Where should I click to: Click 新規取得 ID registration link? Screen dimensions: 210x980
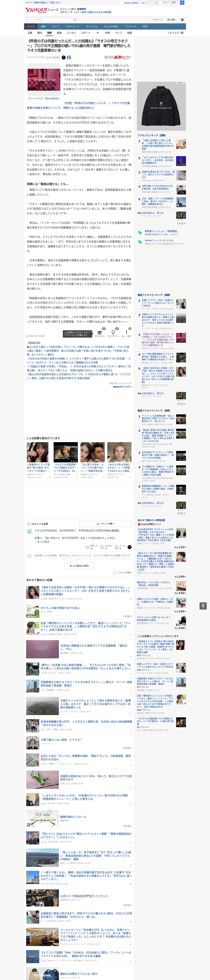click(82, 9)
